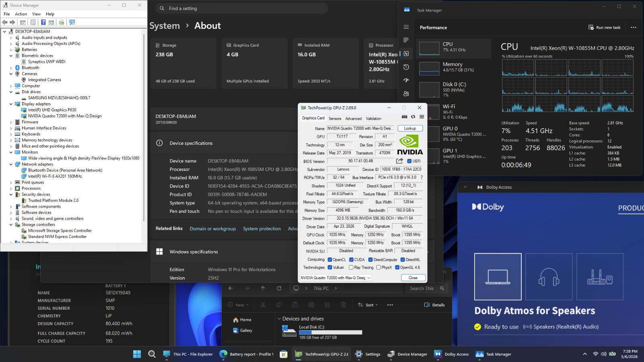
Task: Open the Sort dropdown in File Explorer
Action: point(368,305)
